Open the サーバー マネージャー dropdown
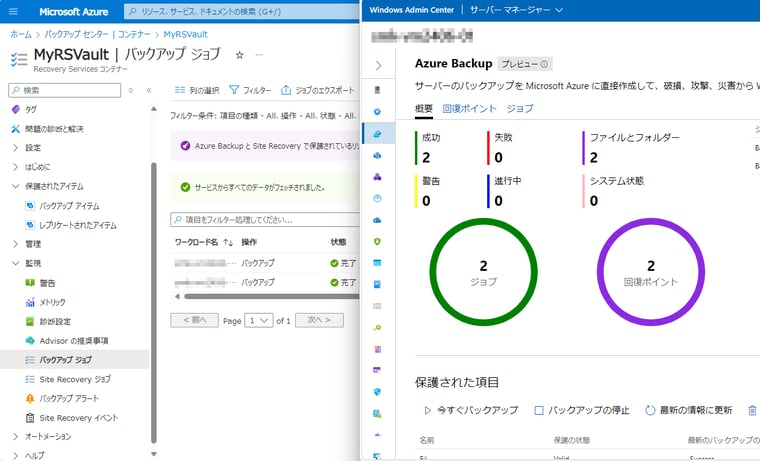This screenshot has height=461, width=760. click(516, 10)
